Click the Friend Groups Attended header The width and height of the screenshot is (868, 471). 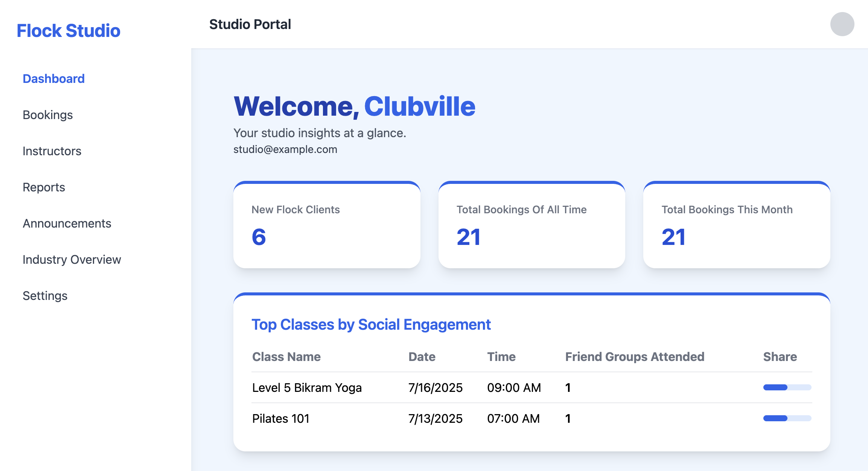click(635, 357)
